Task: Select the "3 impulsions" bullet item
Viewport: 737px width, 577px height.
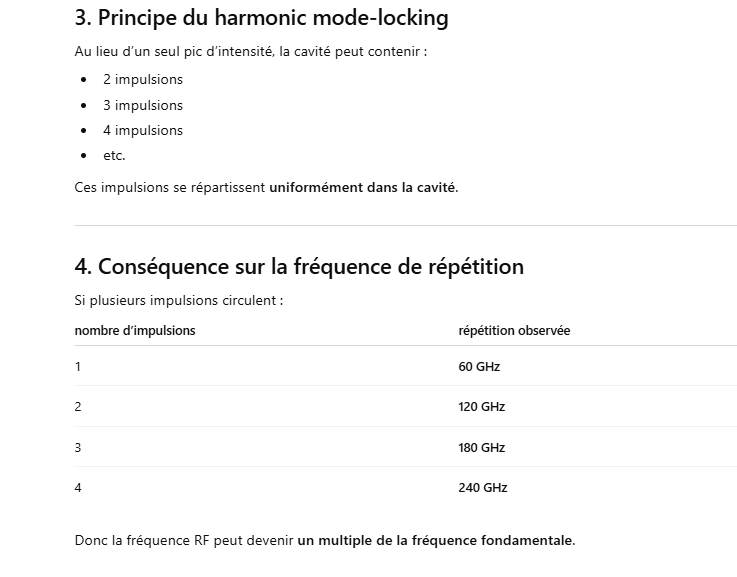Action: tap(143, 105)
